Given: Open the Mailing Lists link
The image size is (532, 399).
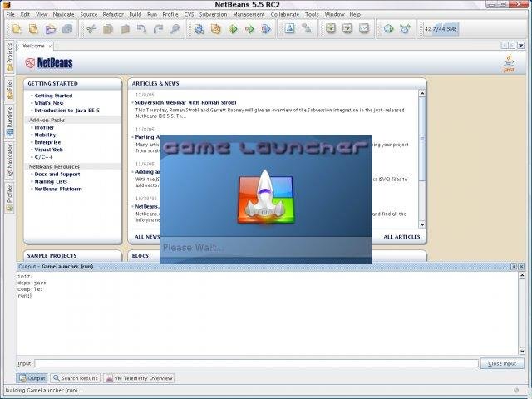Looking at the screenshot, I should point(51,181).
